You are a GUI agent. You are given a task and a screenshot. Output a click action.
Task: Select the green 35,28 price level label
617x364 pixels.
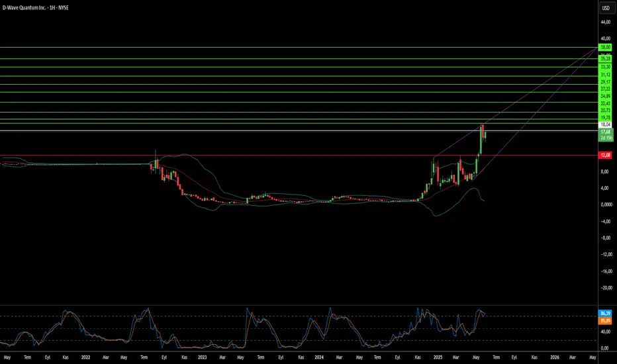click(605, 59)
